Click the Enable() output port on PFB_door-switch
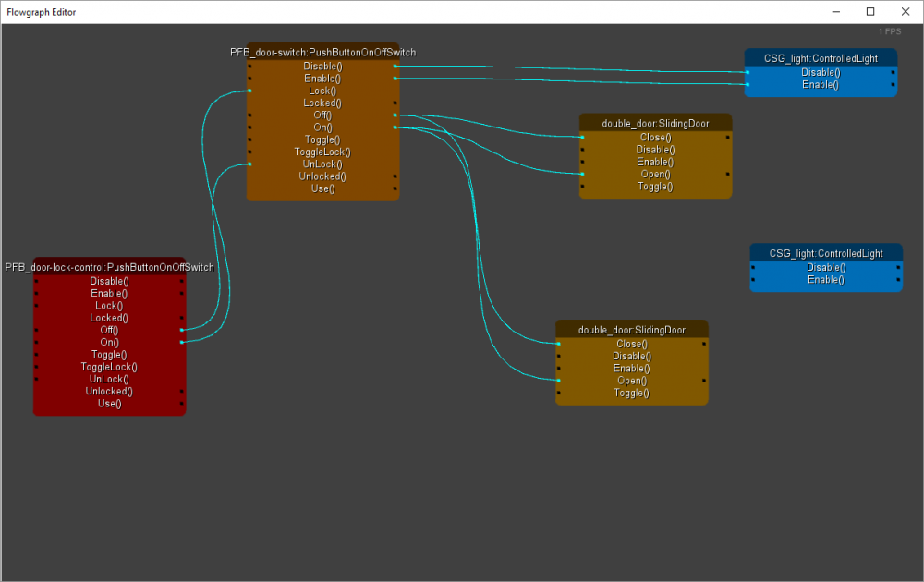The width and height of the screenshot is (924, 582). click(395, 79)
